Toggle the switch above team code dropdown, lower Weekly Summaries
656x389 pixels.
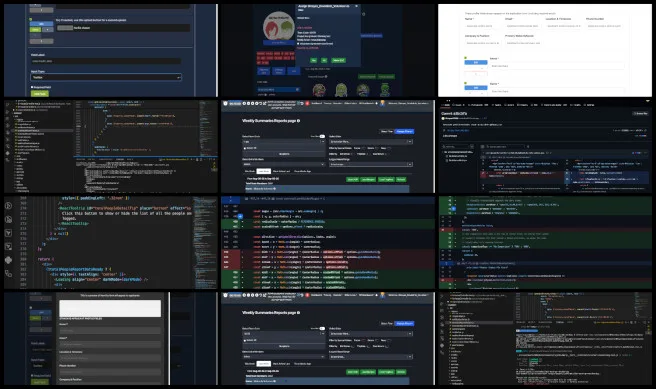[322, 328]
